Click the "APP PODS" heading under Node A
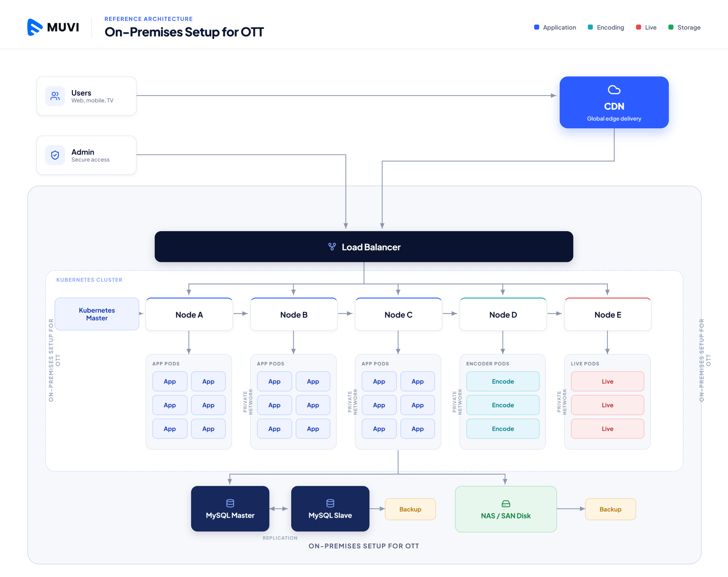Viewport: 728px width, 577px height. point(166,364)
